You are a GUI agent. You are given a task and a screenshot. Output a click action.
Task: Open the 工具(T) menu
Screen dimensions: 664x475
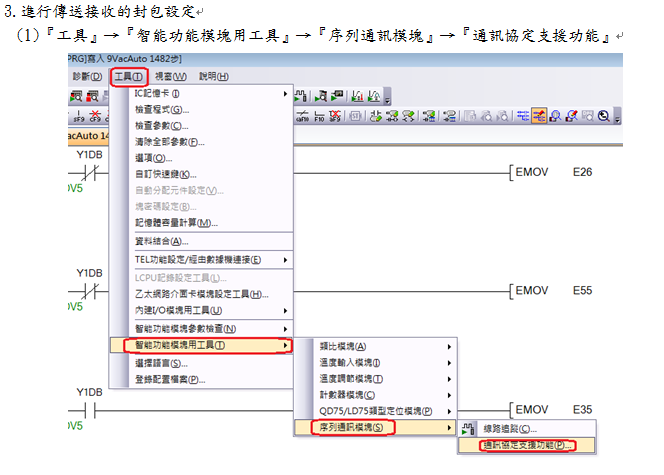click(127, 76)
